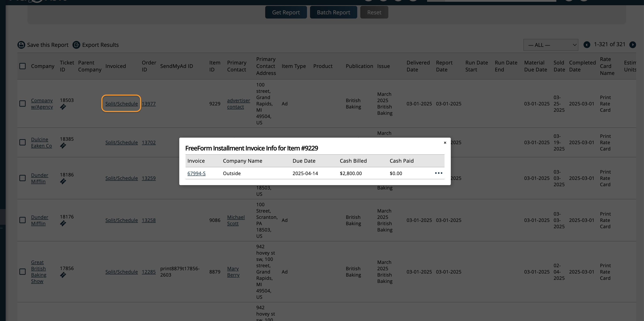Click the 1-321 of 321 pagination text
644x321 pixels.
[x=609, y=44]
